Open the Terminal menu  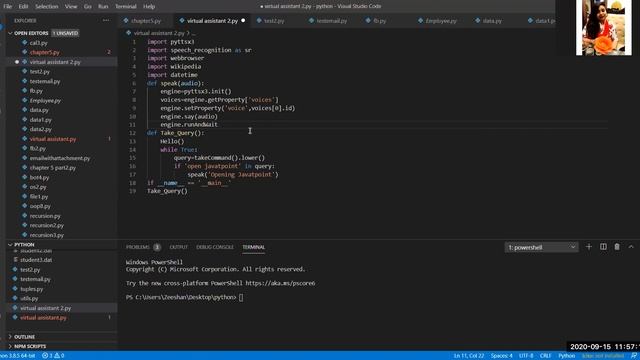[126, 7]
